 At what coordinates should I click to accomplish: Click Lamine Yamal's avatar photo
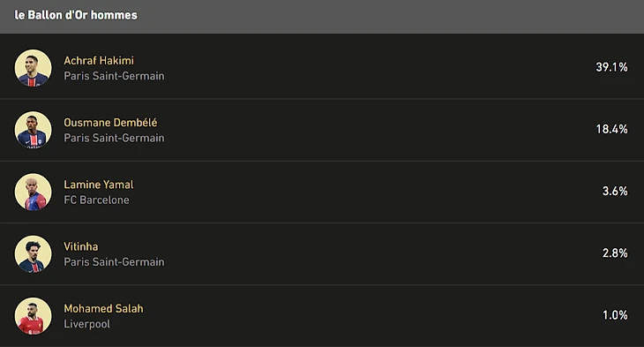point(34,192)
